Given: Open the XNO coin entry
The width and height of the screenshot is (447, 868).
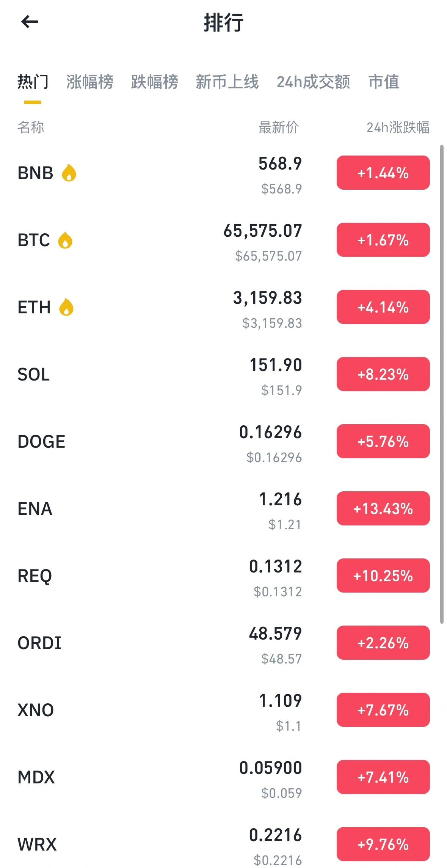Looking at the screenshot, I should pyautogui.click(x=223, y=710).
